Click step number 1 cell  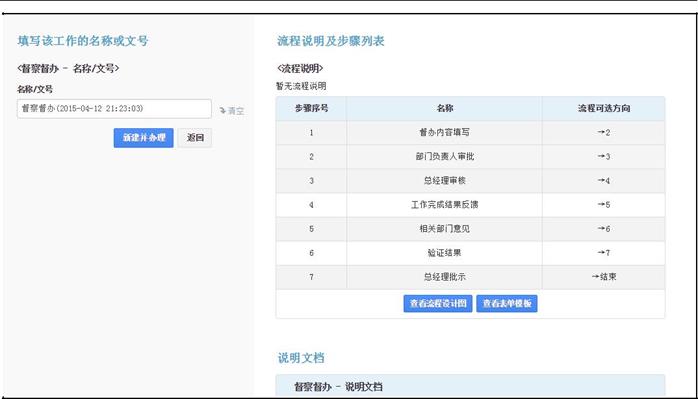[x=311, y=133]
